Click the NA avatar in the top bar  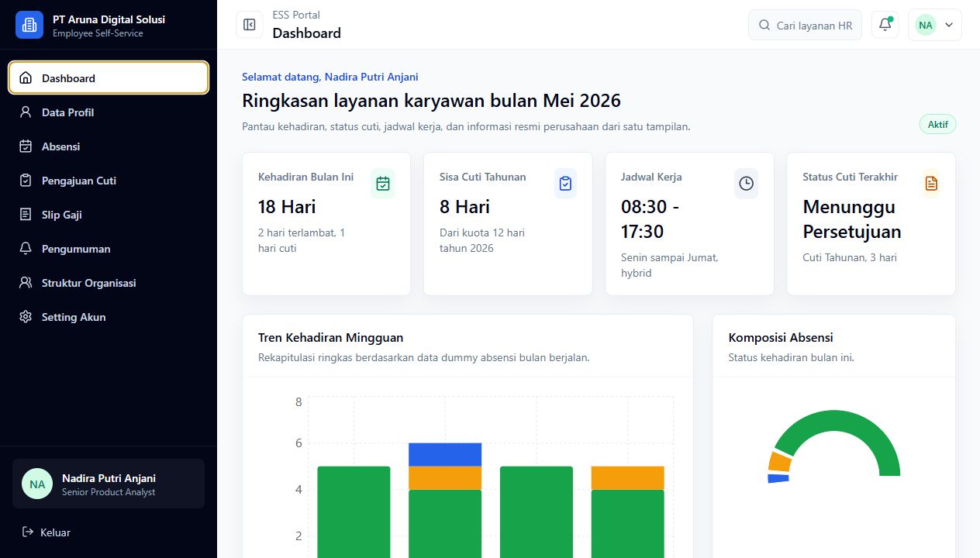pyautogui.click(x=925, y=25)
